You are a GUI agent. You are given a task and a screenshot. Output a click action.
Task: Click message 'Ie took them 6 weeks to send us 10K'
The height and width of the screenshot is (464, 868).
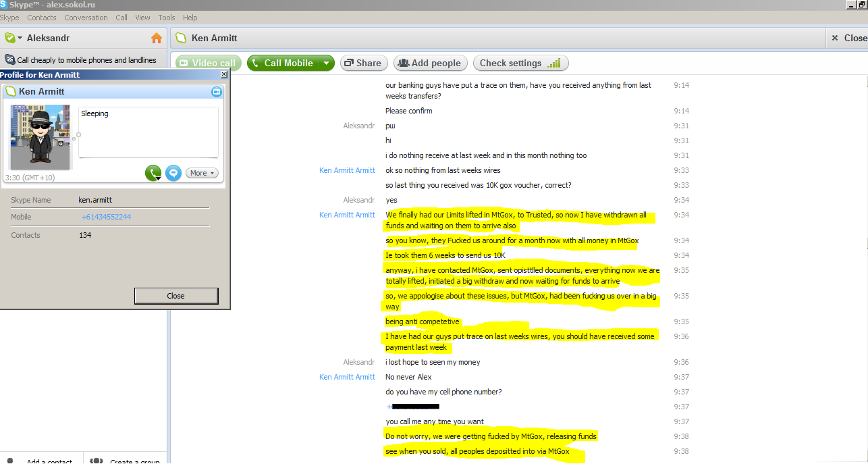pyautogui.click(x=445, y=255)
